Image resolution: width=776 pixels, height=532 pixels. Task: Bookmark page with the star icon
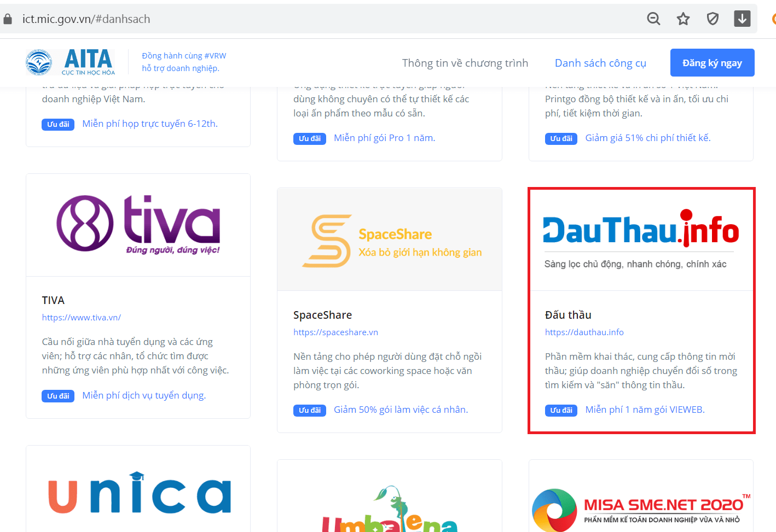click(683, 19)
